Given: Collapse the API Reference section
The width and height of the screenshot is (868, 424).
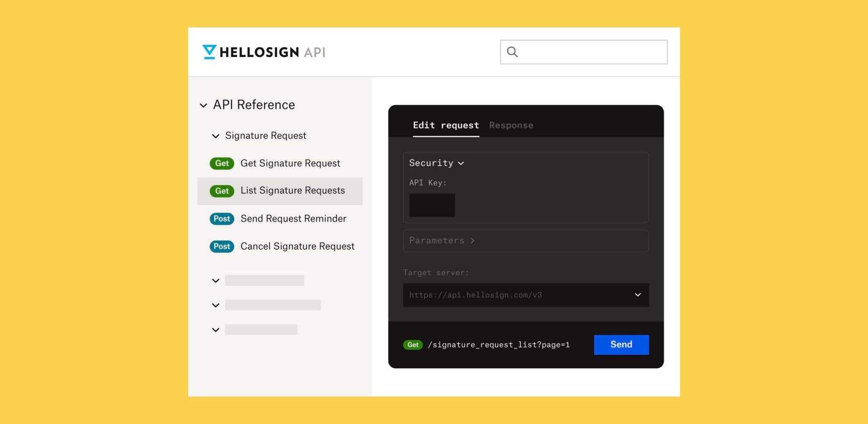Looking at the screenshot, I should coord(203,105).
